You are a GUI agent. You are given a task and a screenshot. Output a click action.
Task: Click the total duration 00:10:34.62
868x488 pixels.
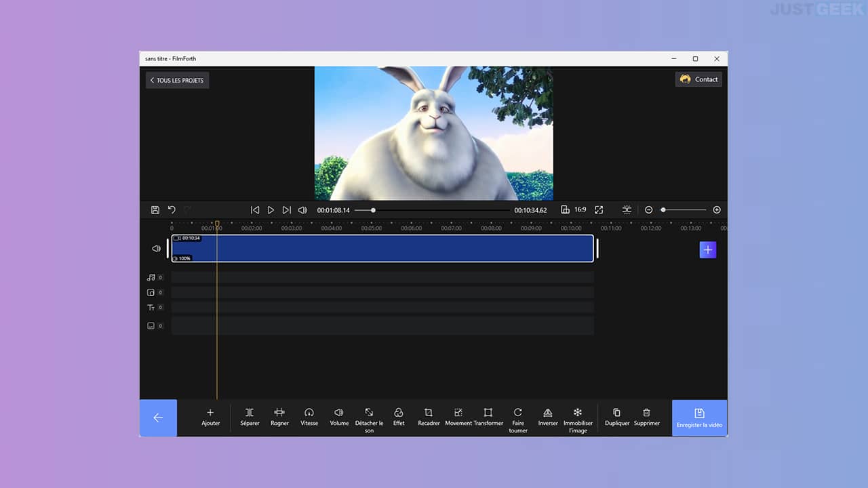pyautogui.click(x=530, y=210)
